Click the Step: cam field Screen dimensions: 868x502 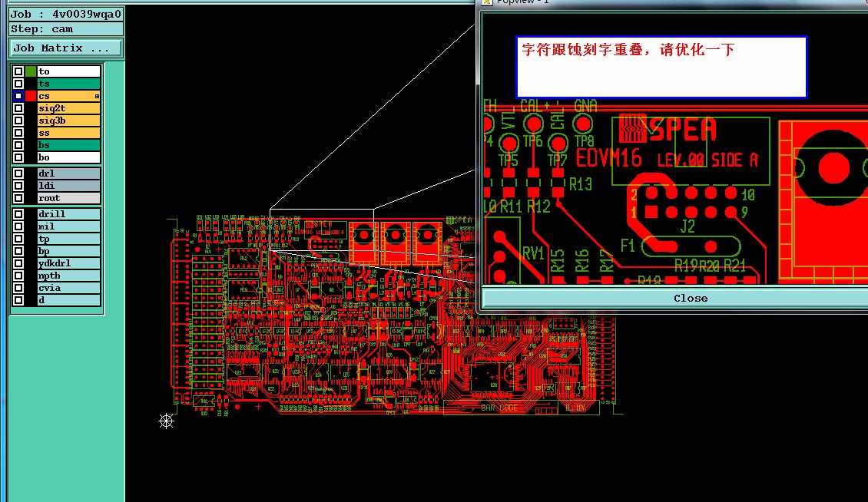66,28
